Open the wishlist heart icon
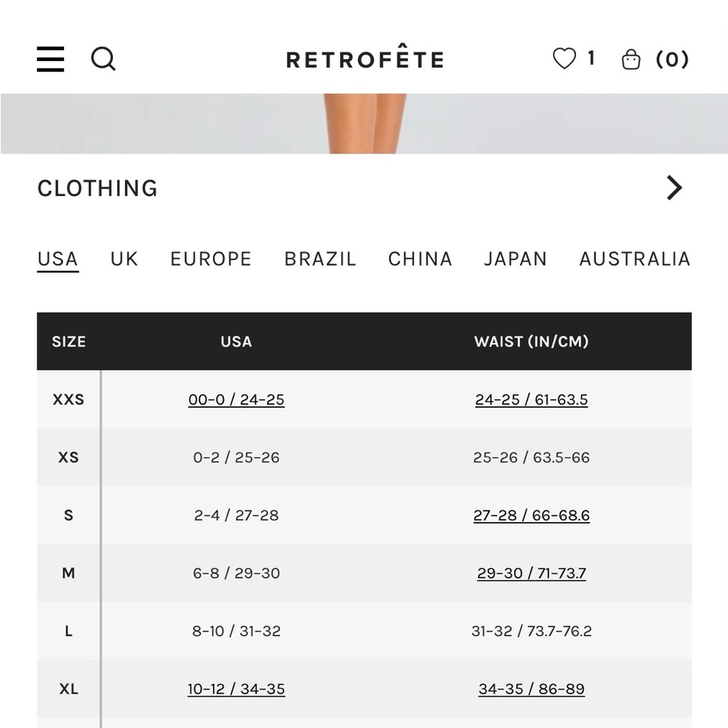Image resolution: width=728 pixels, height=728 pixels. pos(564,58)
